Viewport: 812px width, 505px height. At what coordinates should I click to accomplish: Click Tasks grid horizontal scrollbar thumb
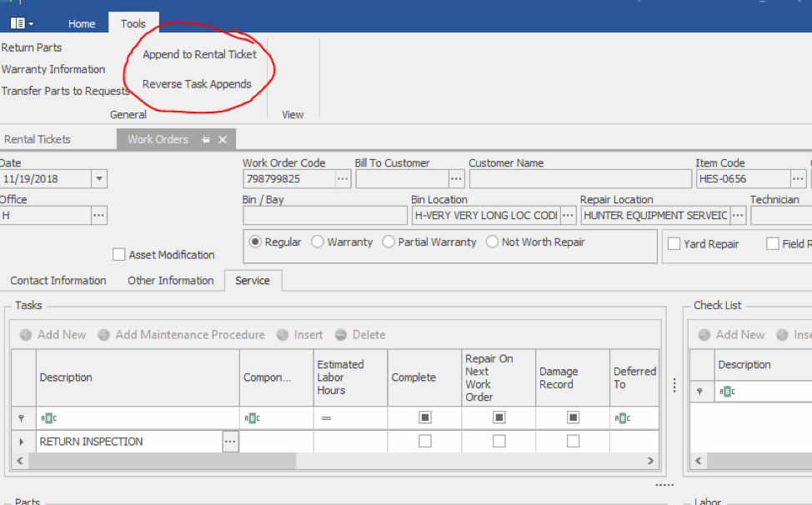pos(162,461)
